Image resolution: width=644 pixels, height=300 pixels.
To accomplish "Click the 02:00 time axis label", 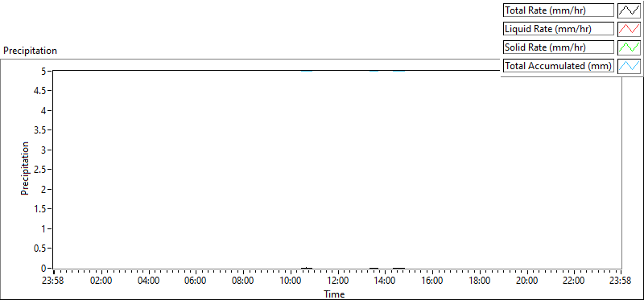I will pyautogui.click(x=101, y=282).
